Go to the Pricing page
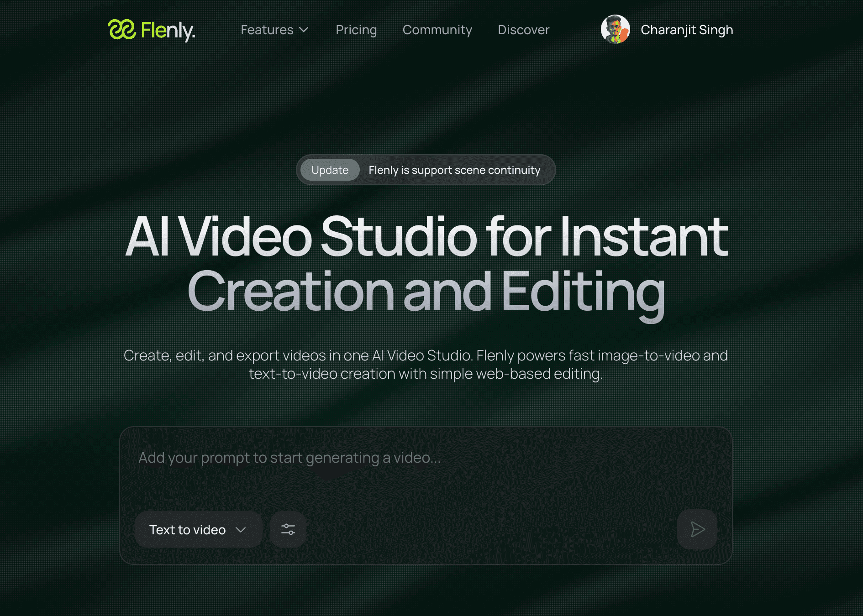The height and width of the screenshot is (616, 863). 356,30
